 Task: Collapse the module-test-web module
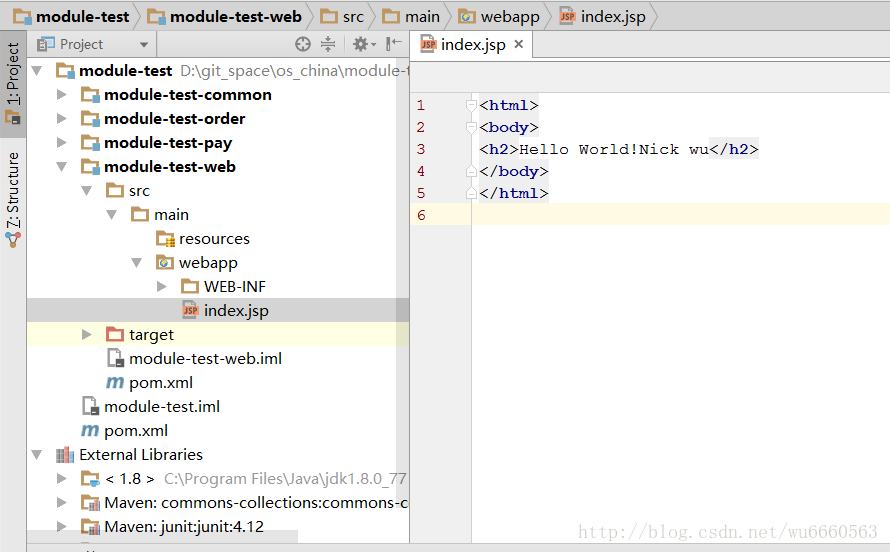pos(62,167)
